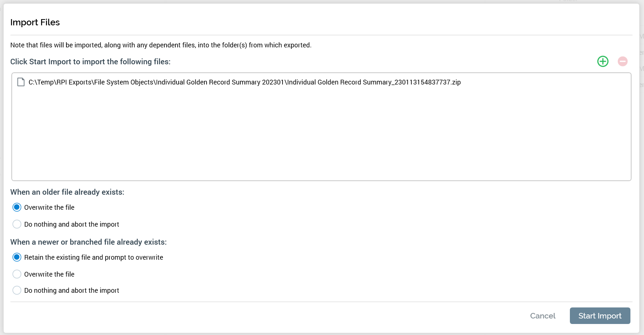
Task: Click the 'When a newer or branched file' heading
Action: pos(88,242)
